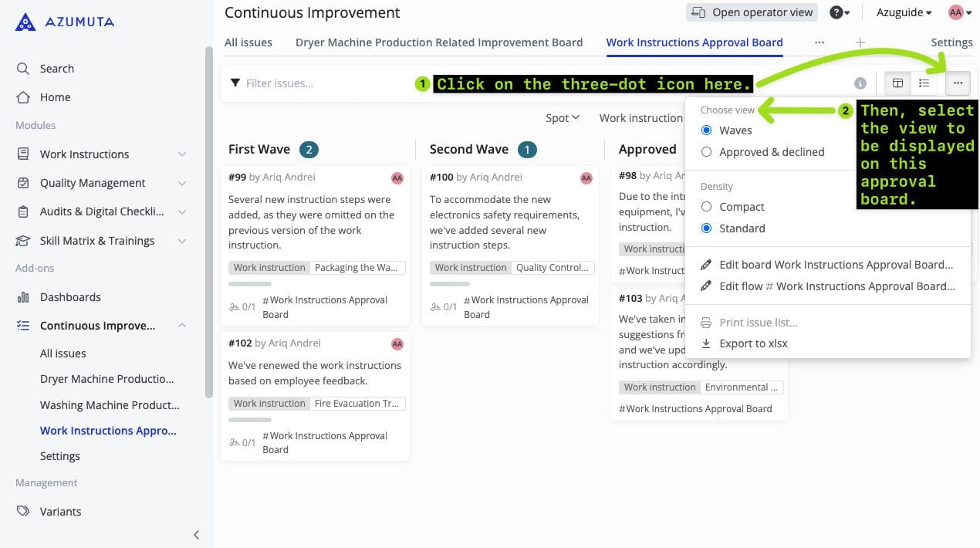
Task: Switch to board view layout icon
Action: coord(897,83)
